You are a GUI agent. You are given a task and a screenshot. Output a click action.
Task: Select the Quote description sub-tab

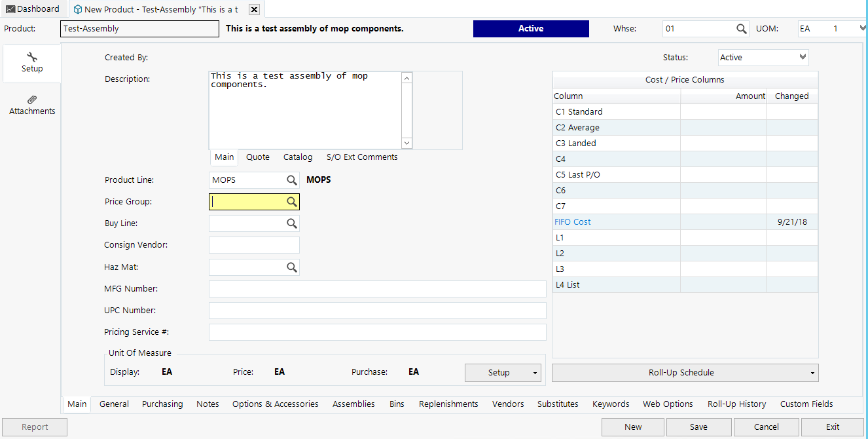click(257, 157)
